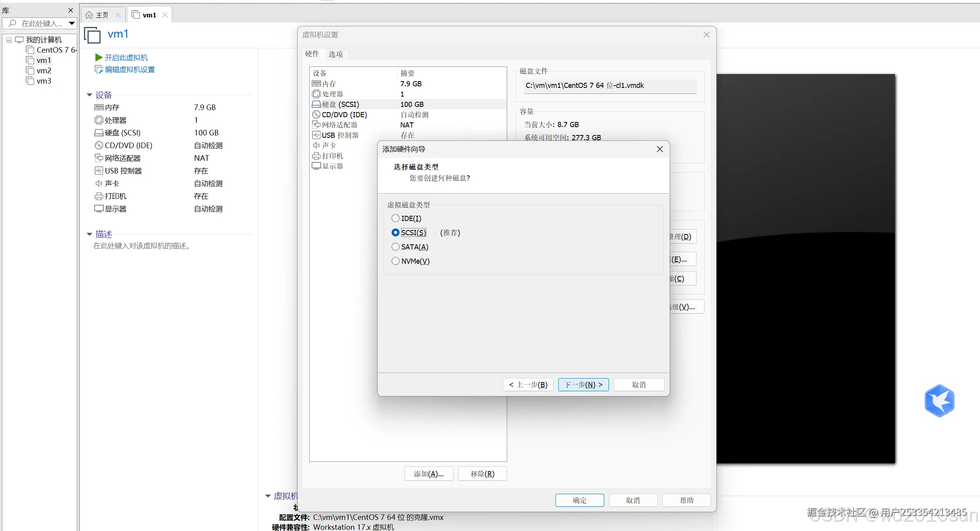Image resolution: width=980 pixels, height=531 pixels.
Task: Click the CD/DVD (IDE) device icon in the settings list
Action: tap(316, 114)
